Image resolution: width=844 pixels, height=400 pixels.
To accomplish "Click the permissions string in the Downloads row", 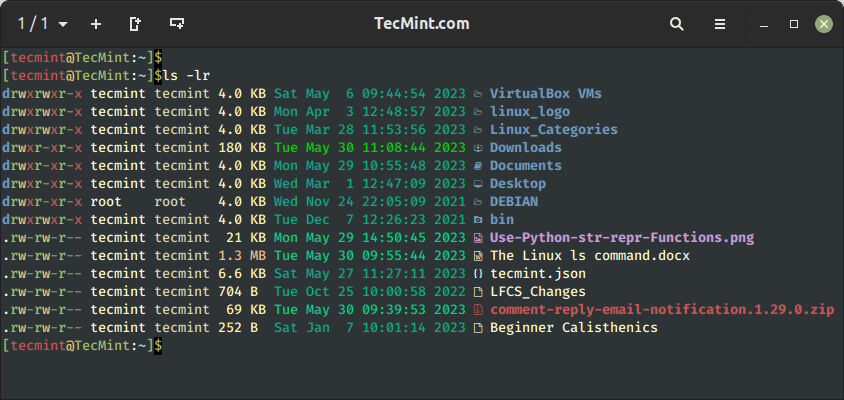I will coord(43,148).
